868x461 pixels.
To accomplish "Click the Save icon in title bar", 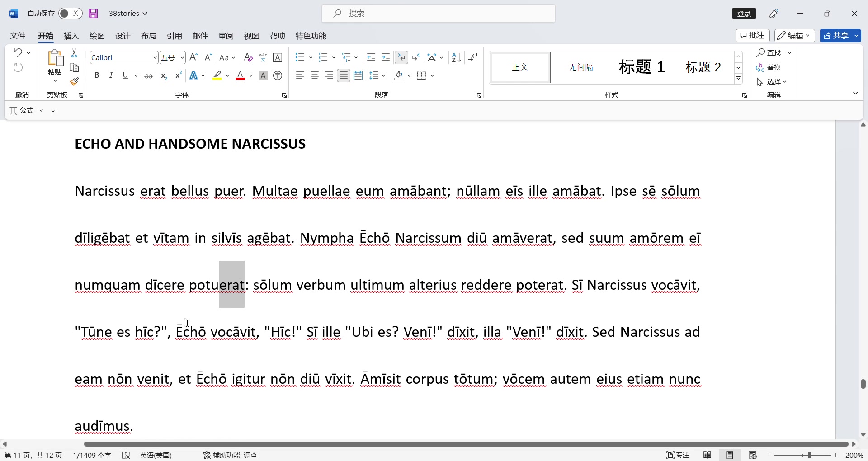I will [93, 14].
